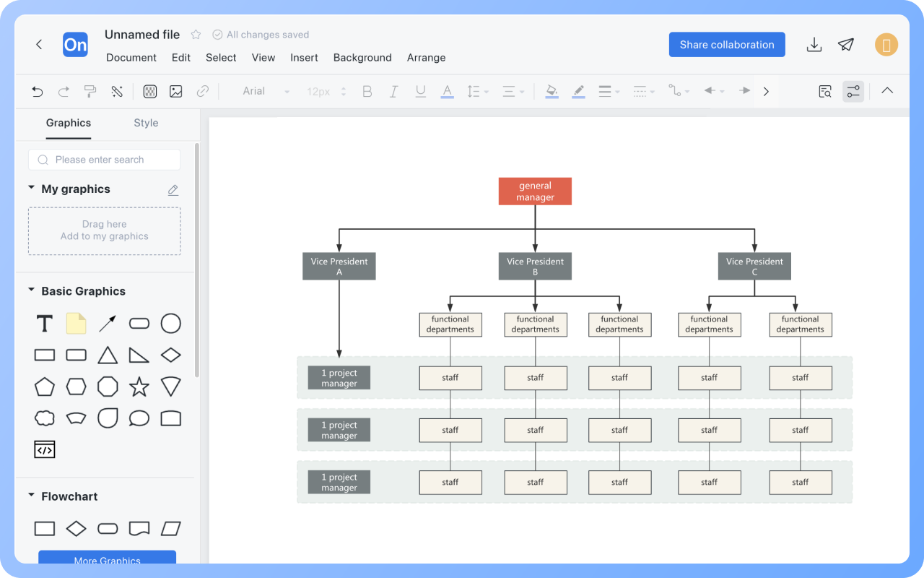This screenshot has width=924, height=578.
Task: Switch to the Style tab
Action: point(146,123)
